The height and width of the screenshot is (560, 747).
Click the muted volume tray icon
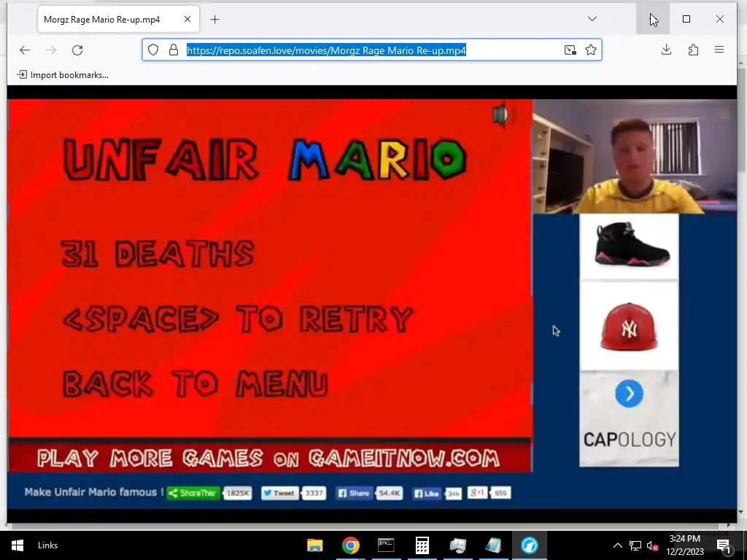coord(653,545)
